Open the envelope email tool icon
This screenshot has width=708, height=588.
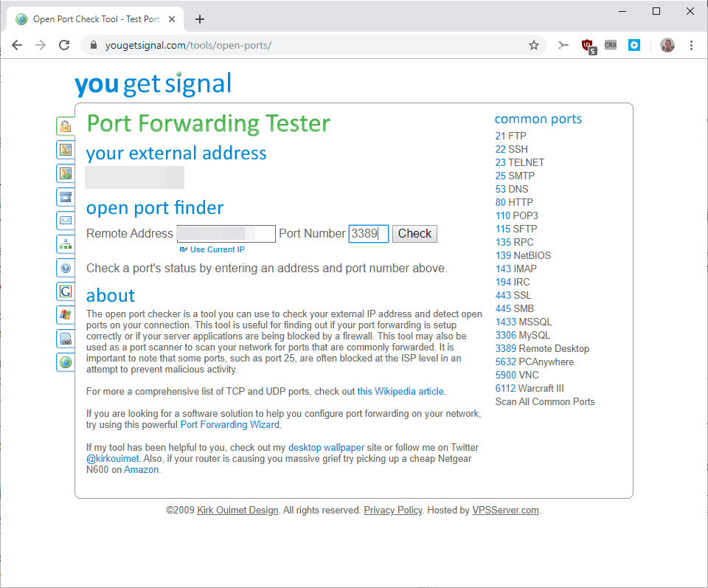tap(65, 220)
